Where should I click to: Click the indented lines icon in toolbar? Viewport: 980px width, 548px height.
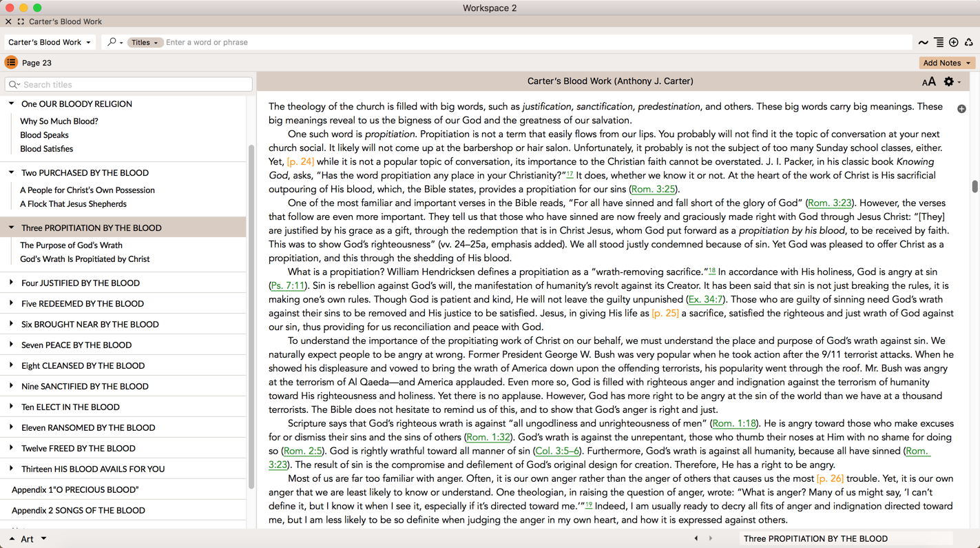click(939, 43)
